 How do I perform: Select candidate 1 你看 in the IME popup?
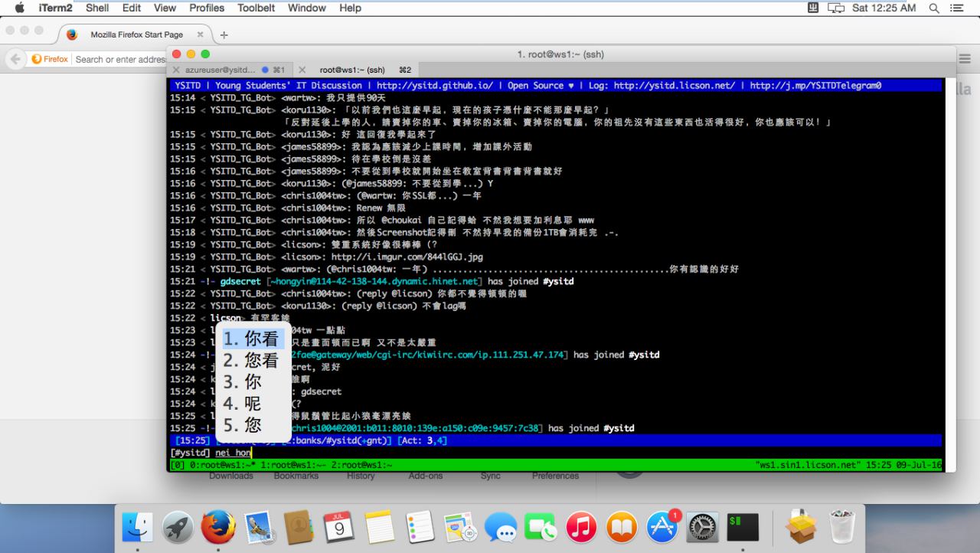[x=253, y=339]
